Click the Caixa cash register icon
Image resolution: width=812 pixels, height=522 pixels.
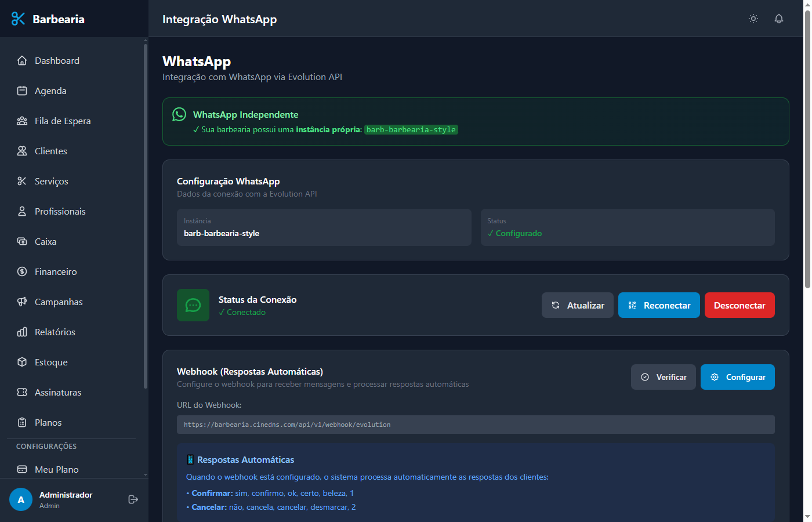coord(22,241)
